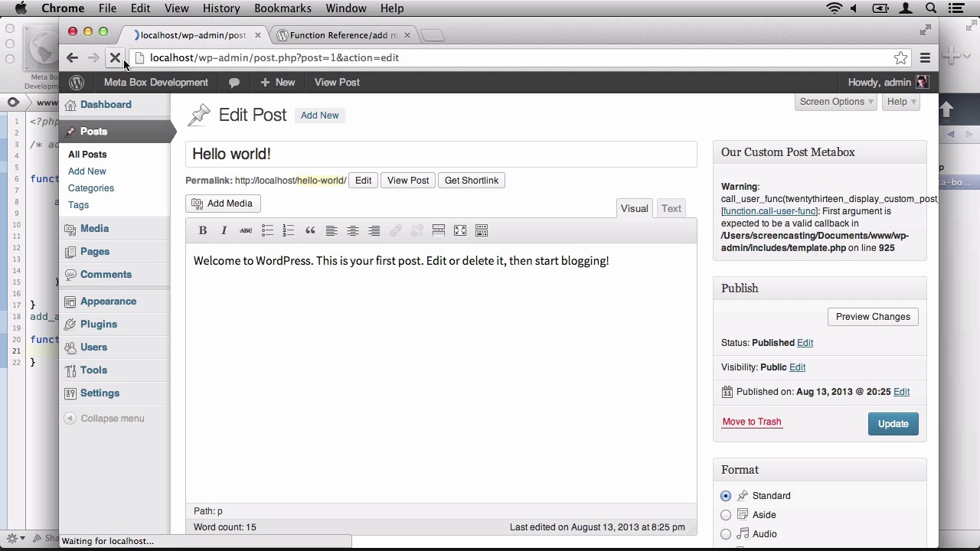Bookmark this page with the star
This screenshot has width=980, height=551.
(x=901, y=58)
